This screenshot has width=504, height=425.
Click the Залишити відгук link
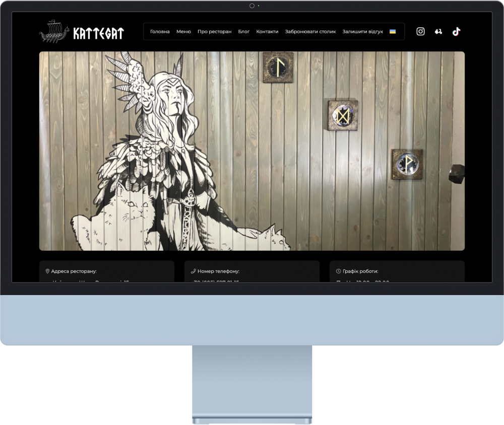[362, 31]
